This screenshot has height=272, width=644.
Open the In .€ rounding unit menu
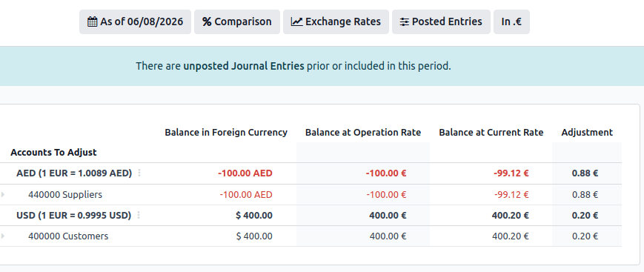click(511, 21)
